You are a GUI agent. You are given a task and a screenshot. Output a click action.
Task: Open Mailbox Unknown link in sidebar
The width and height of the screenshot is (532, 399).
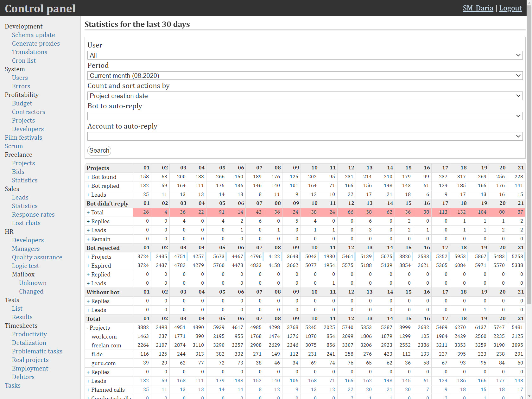coord(33,283)
